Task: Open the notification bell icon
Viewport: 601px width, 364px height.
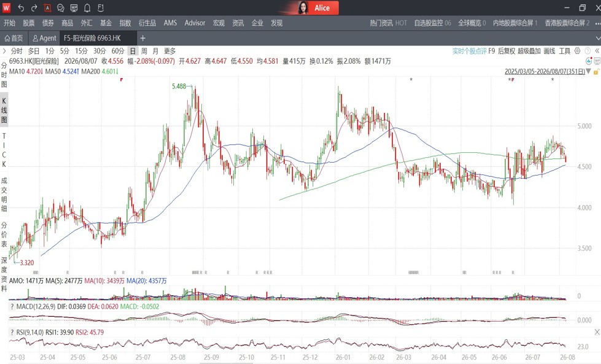Action: pos(87,7)
